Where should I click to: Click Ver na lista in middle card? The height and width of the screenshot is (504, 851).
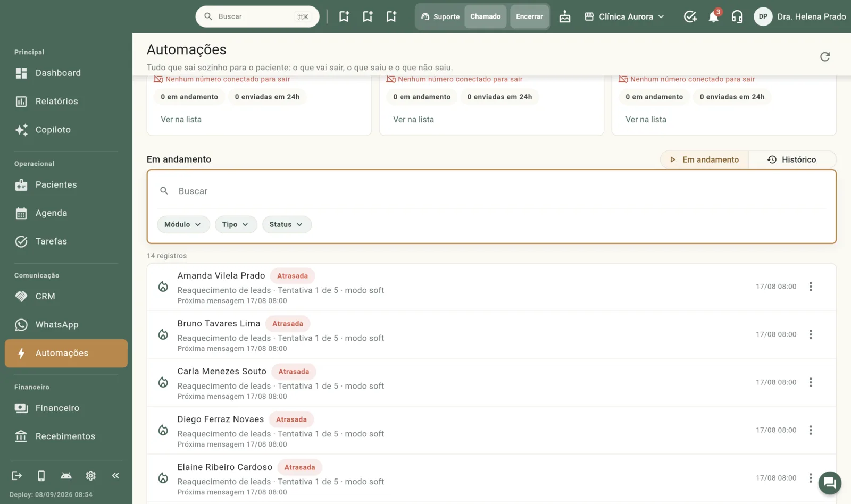coord(414,120)
